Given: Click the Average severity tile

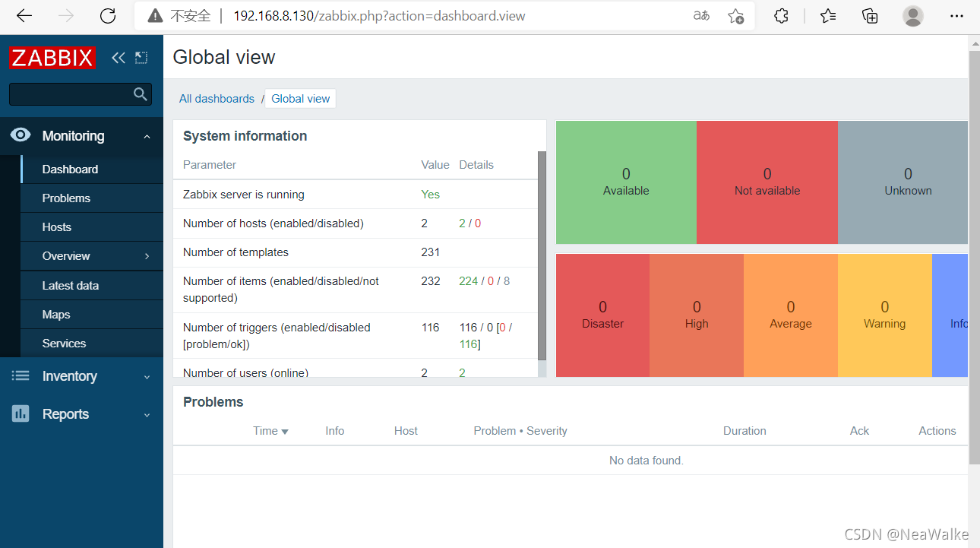Looking at the screenshot, I should [x=791, y=315].
